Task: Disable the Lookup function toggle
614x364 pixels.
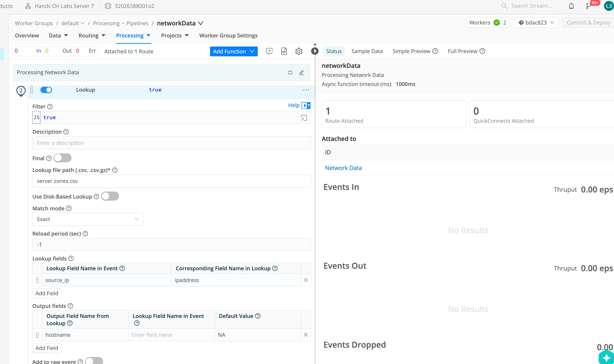Action: (x=46, y=90)
